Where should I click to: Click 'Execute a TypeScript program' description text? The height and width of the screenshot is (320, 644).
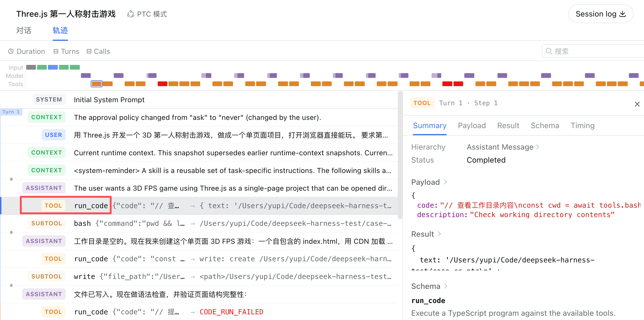[513, 313]
